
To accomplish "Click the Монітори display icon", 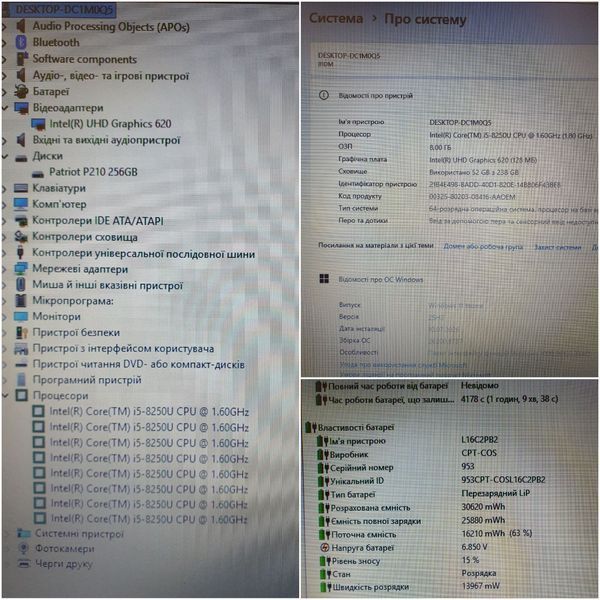I will point(21,316).
